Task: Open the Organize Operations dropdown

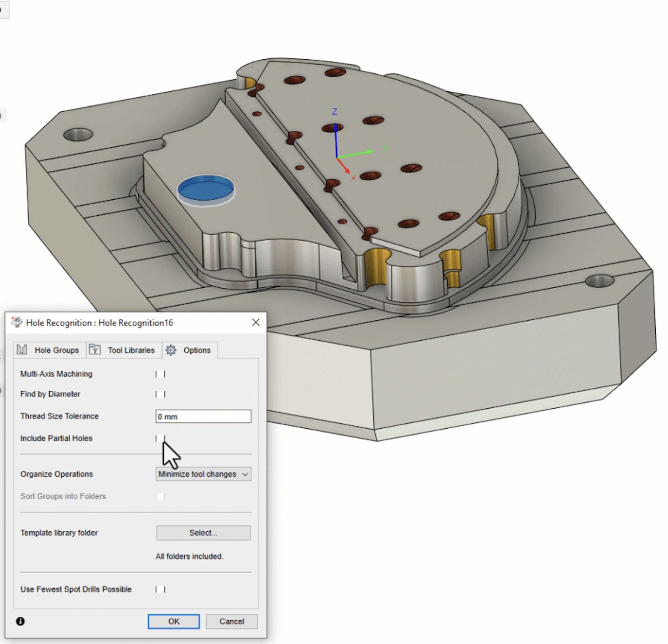Action: click(204, 474)
